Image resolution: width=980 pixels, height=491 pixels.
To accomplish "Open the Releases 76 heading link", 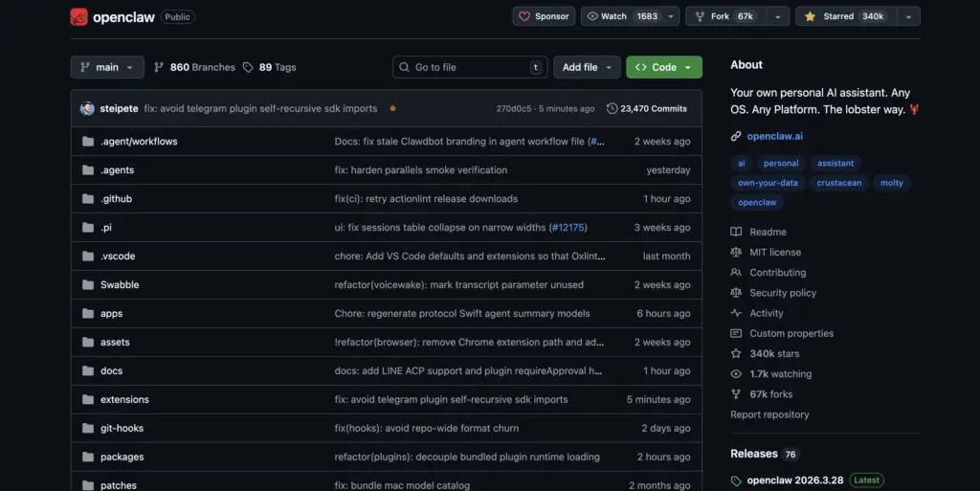I will (763, 454).
